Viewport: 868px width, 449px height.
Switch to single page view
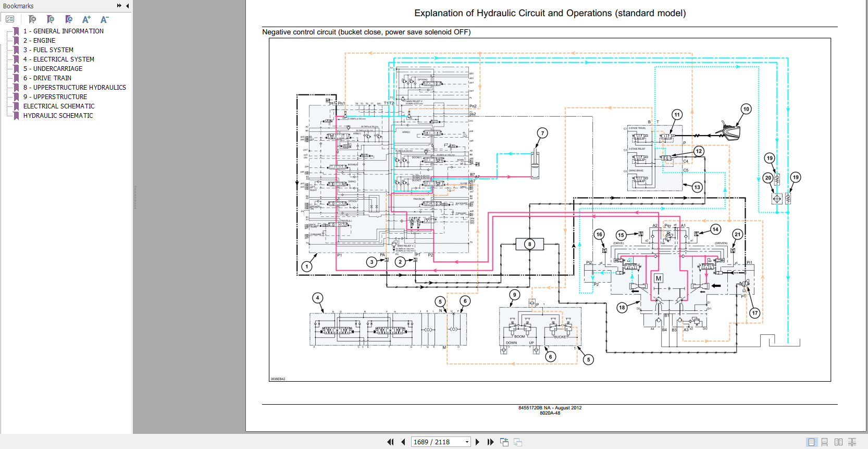811,442
